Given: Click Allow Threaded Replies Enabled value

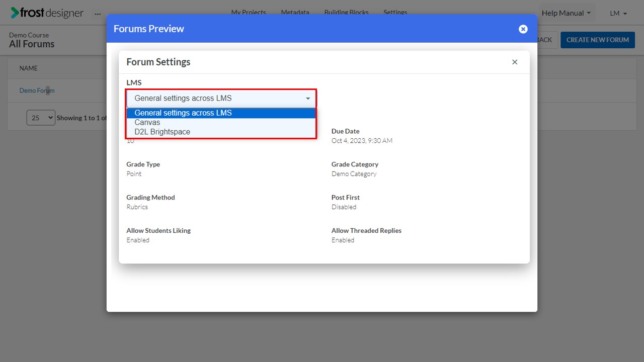Looking at the screenshot, I should pyautogui.click(x=343, y=240).
